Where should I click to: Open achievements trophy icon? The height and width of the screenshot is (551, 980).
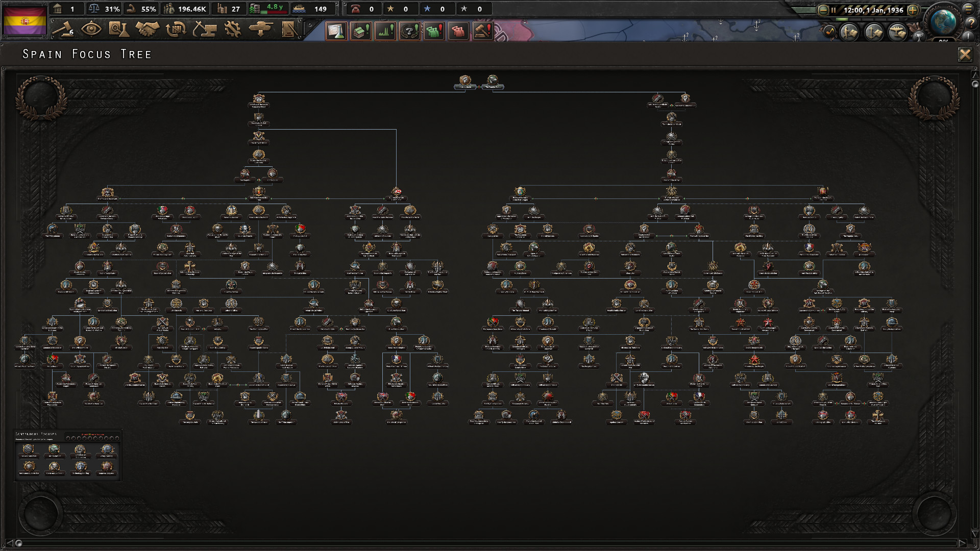919,37
